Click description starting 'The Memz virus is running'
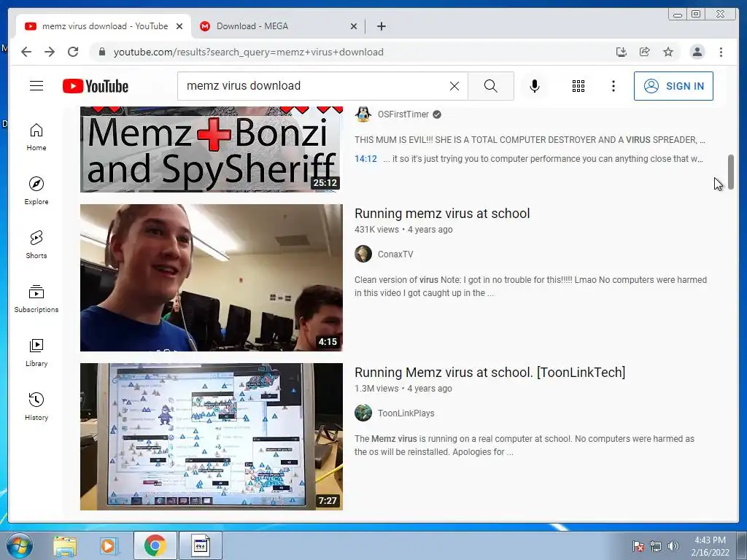747x560 pixels. tap(525, 446)
